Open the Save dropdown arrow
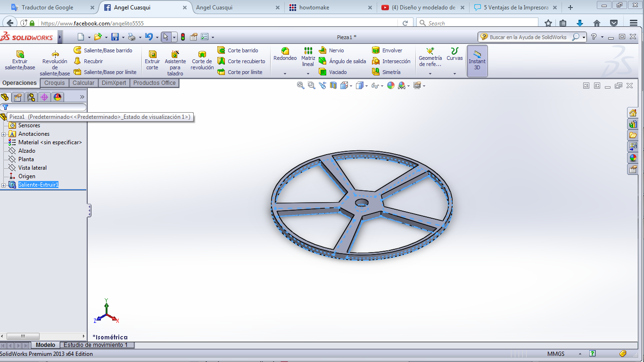The height and width of the screenshot is (362, 644). 123,37
